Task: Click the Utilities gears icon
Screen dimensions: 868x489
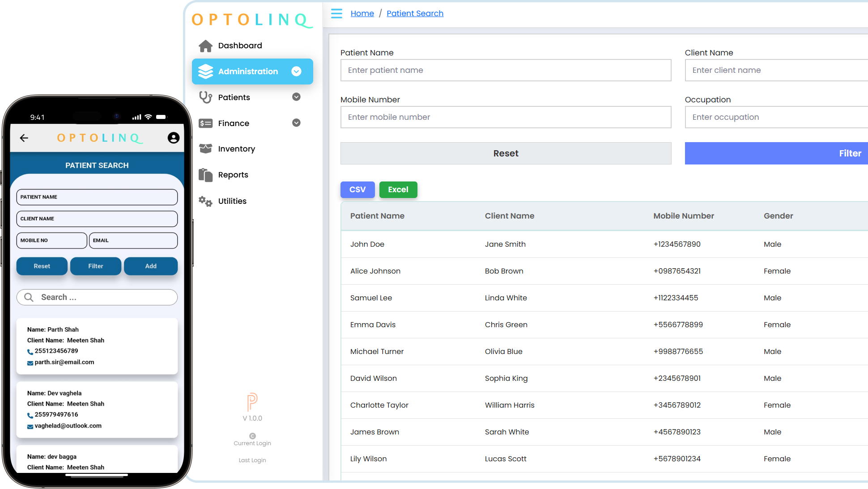Action: [x=205, y=201]
